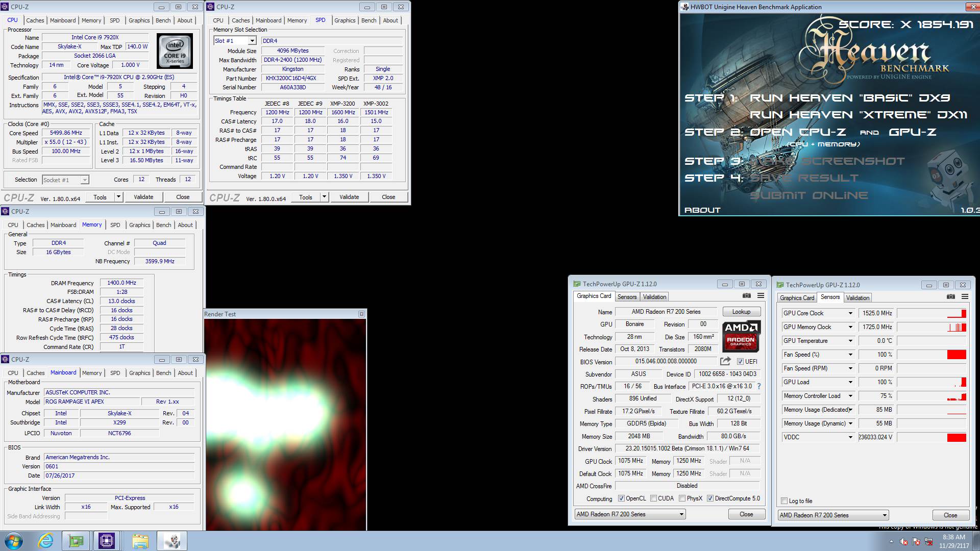Run Heaven Xtreme DX11 benchmark
Screen dimensions: 980x551
tap(858, 115)
